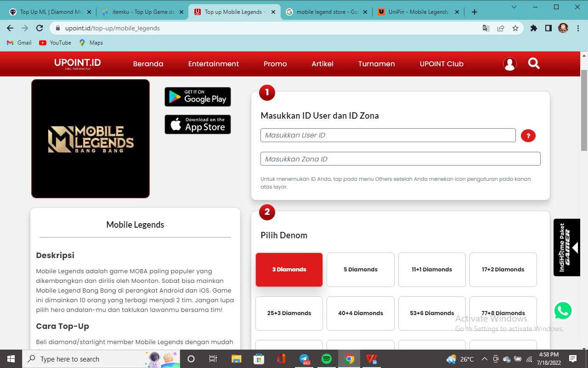Focus the Masukkan Zona ID field
This screenshot has width=588, height=368.
[401, 159]
